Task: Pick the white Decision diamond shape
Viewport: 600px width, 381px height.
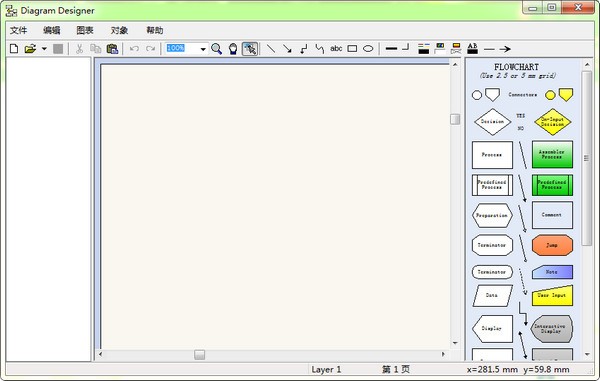Action: (x=492, y=122)
